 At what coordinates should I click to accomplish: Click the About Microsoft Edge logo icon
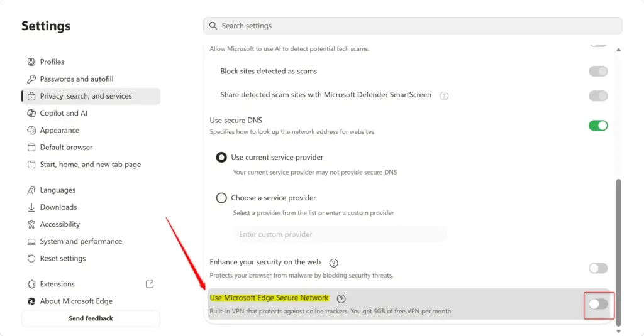(31, 301)
